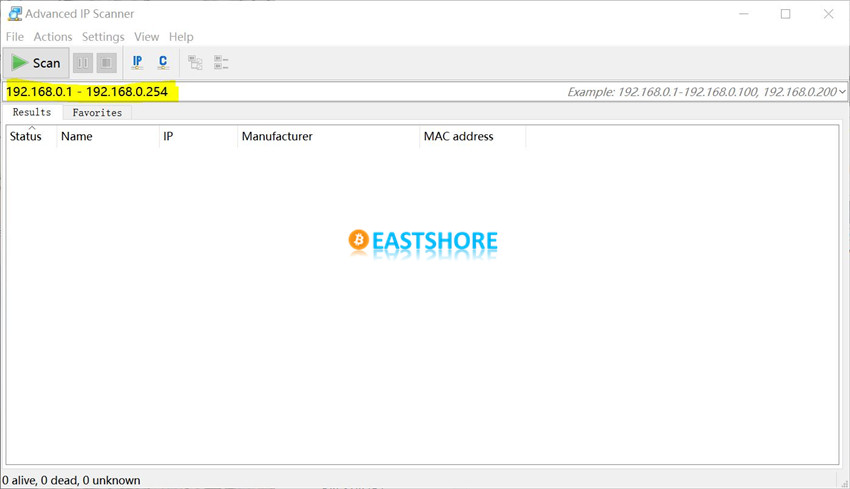Open the File menu
Screen dimensions: 850x489
coord(15,37)
